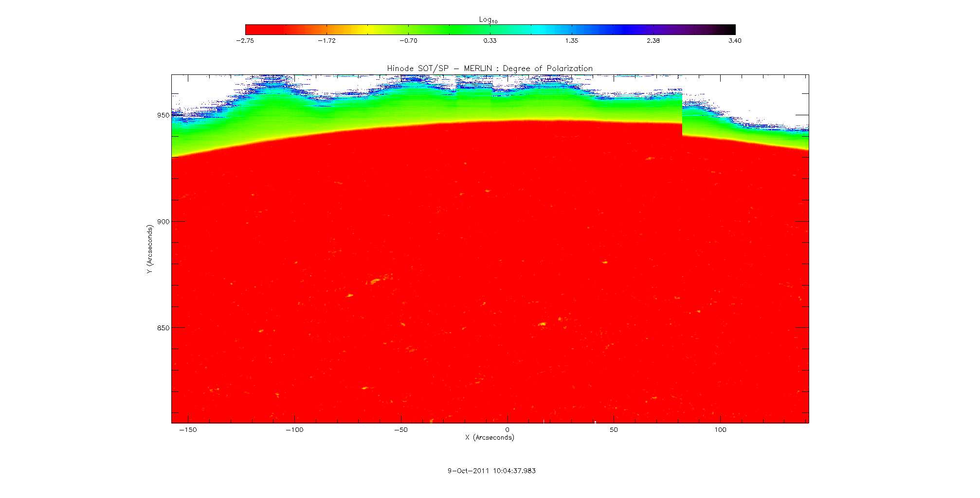Click the -50 tick label on X axis

coord(400,430)
